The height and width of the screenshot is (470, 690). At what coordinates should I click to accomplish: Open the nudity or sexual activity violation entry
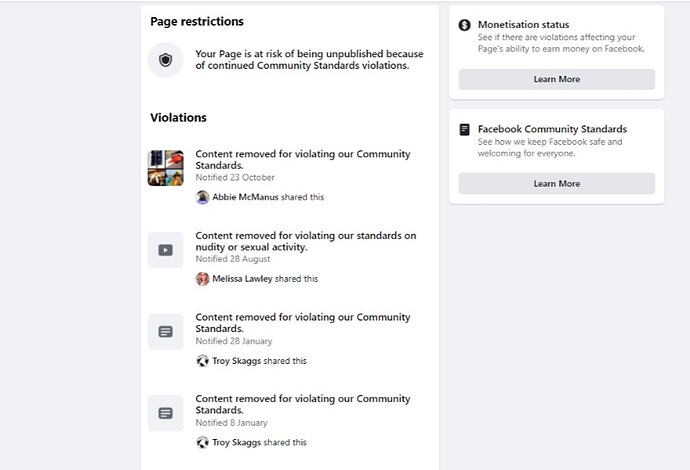(x=306, y=241)
